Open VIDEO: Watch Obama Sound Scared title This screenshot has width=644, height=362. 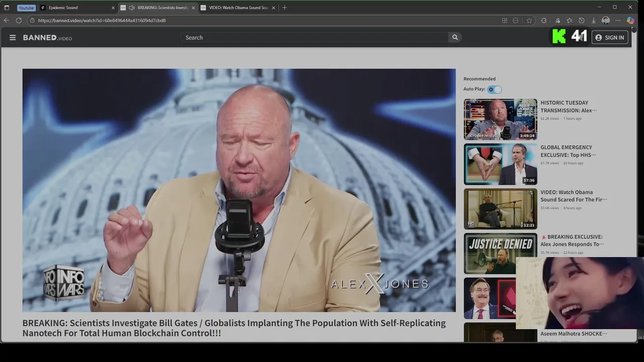tap(574, 196)
